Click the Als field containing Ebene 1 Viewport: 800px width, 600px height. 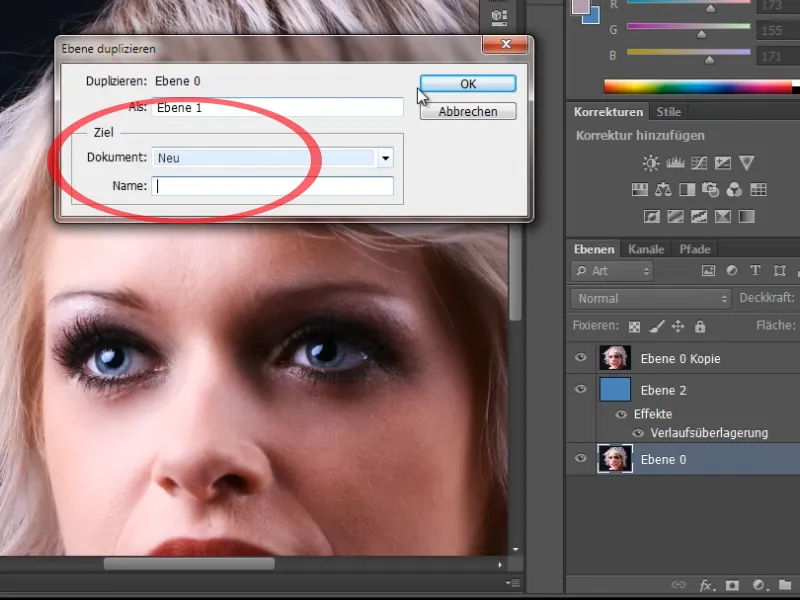point(278,108)
